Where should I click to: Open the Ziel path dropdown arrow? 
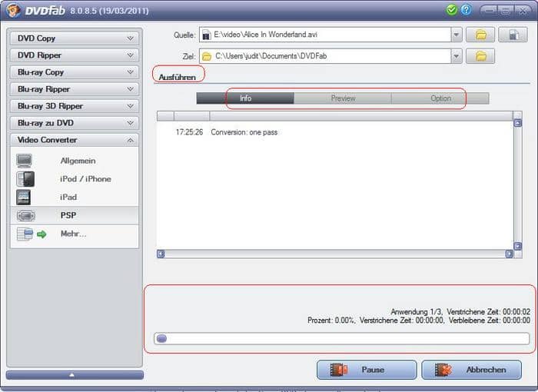point(457,56)
